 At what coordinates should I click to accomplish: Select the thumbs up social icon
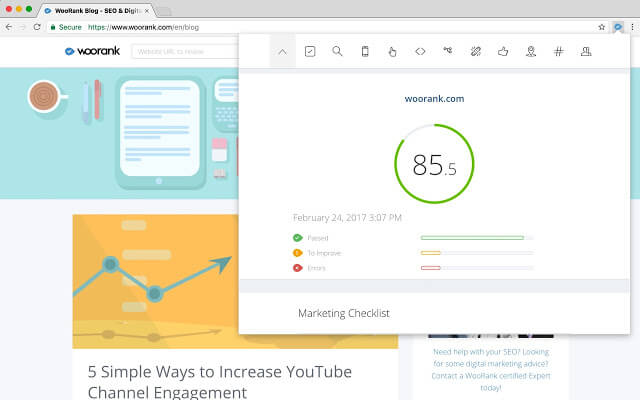click(503, 51)
